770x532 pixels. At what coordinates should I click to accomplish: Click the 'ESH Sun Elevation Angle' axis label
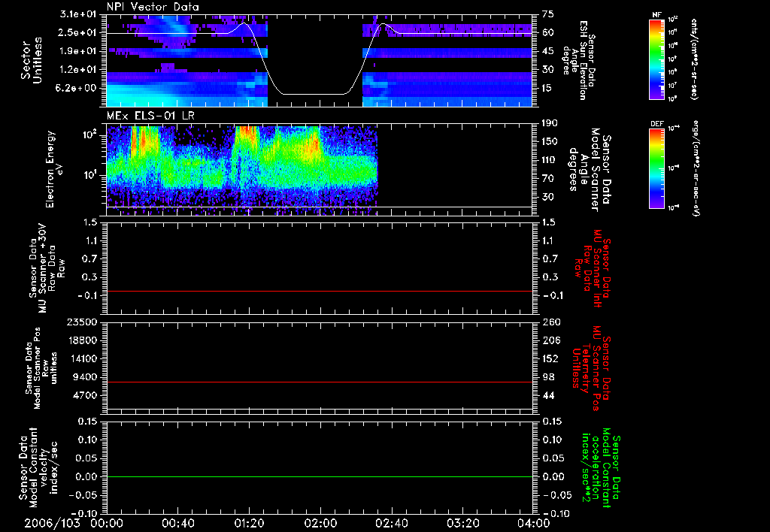click(574, 60)
